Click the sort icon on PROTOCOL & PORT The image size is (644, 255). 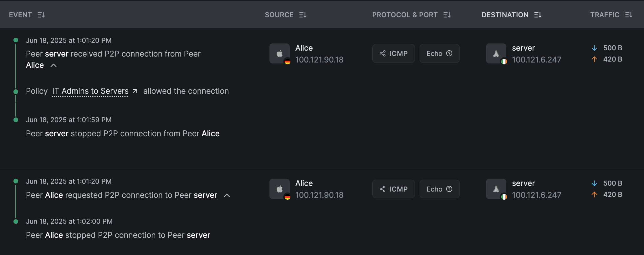[x=447, y=15]
